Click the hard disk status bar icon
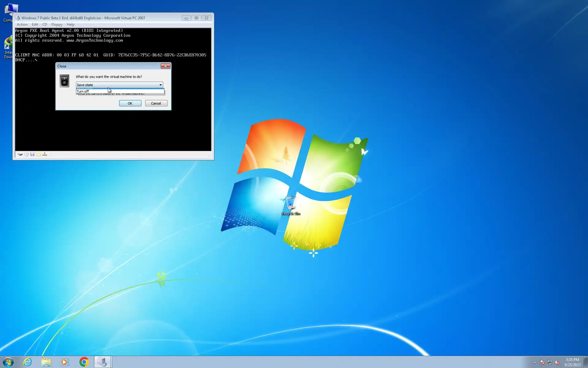 tap(20, 154)
